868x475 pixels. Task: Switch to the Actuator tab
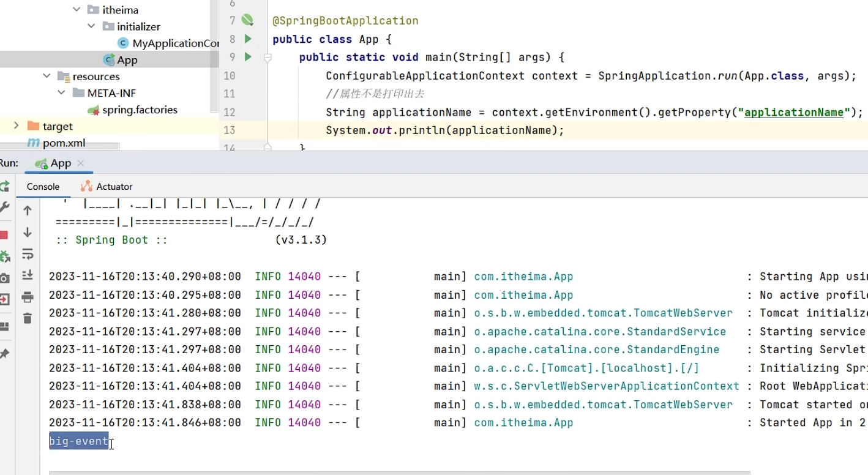(107, 187)
